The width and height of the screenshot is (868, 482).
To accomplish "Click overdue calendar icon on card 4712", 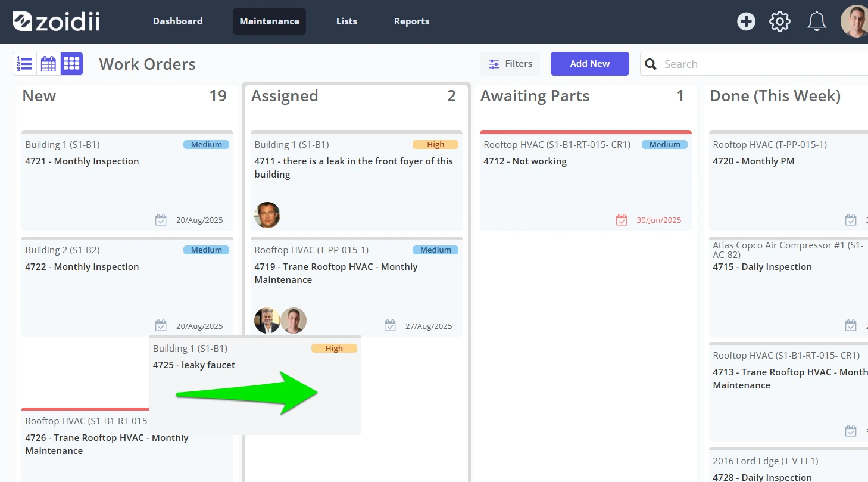I will [622, 220].
